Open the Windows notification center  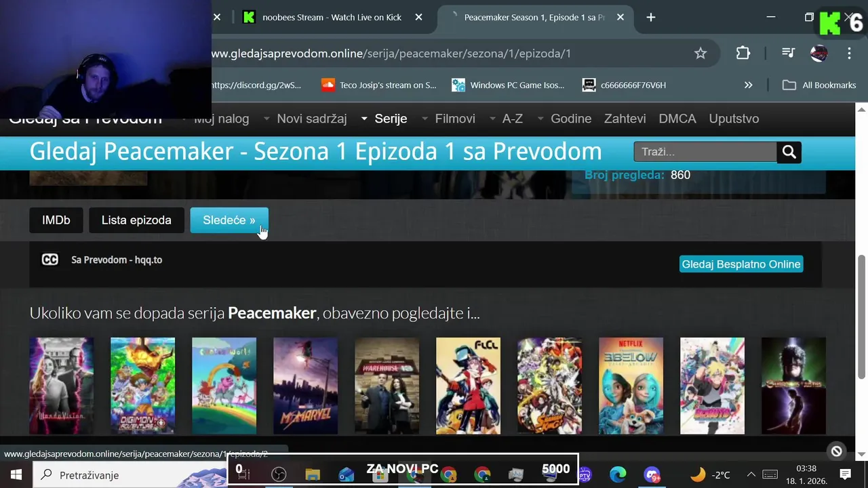pos(846,474)
